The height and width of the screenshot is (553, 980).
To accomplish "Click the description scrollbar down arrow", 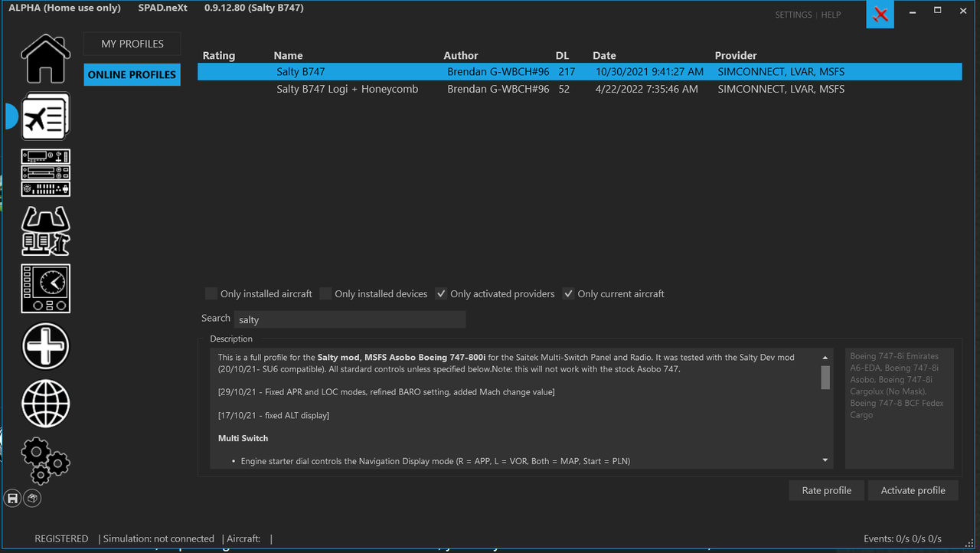I will coord(825,460).
